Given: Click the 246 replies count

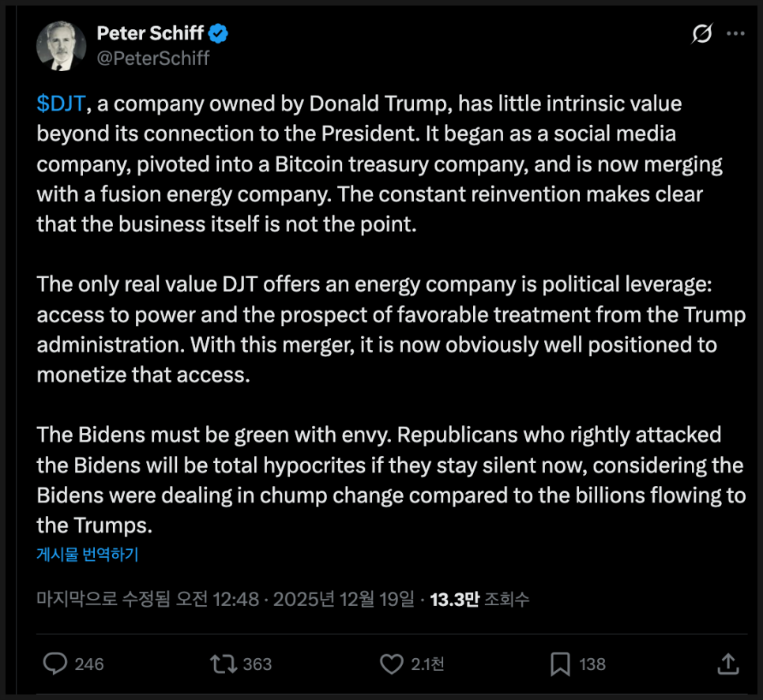Looking at the screenshot, I should pos(89,664).
